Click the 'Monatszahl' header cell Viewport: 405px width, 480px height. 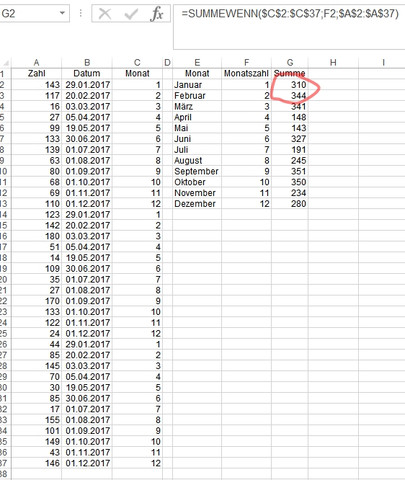tap(246, 73)
